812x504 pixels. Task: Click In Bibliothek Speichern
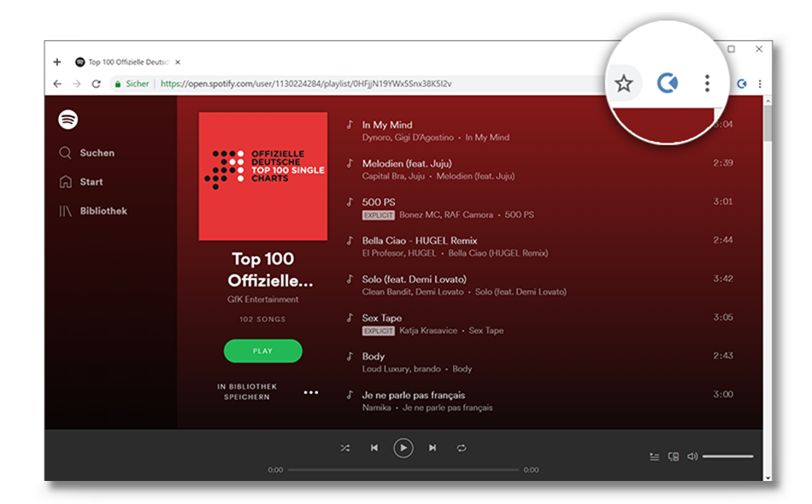pyautogui.click(x=246, y=392)
